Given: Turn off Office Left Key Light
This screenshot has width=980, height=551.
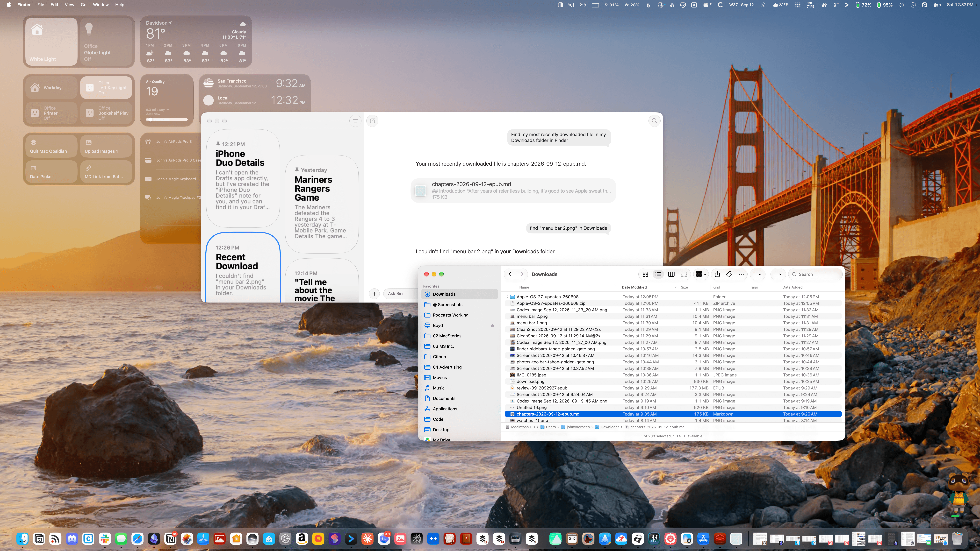Looking at the screenshot, I should click(106, 87).
